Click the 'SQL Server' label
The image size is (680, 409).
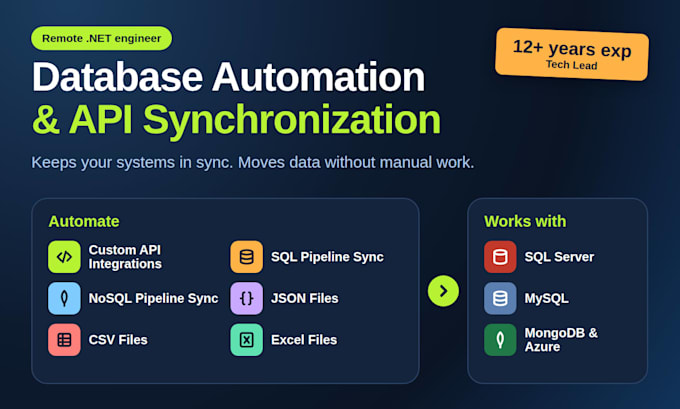click(559, 257)
